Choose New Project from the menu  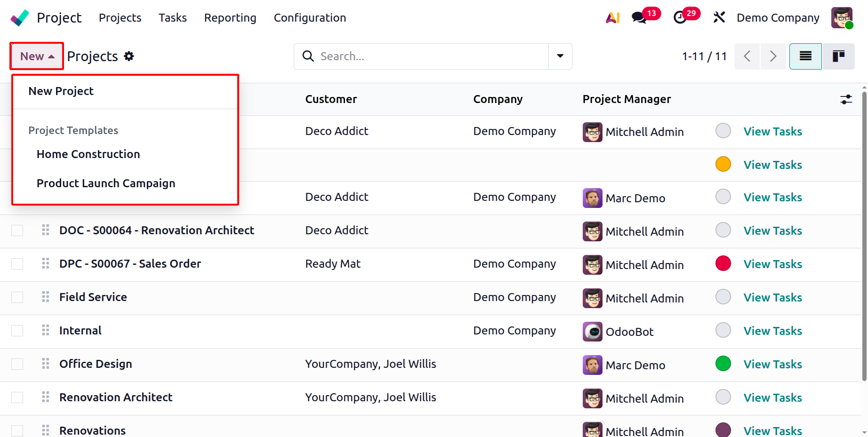click(x=61, y=91)
